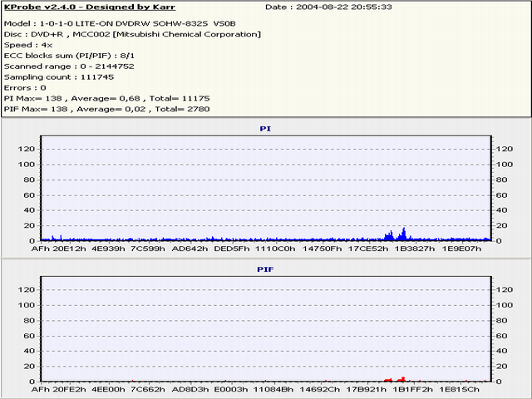
Task: Click the 7C662h label on the PIF axis
Action: [148, 390]
